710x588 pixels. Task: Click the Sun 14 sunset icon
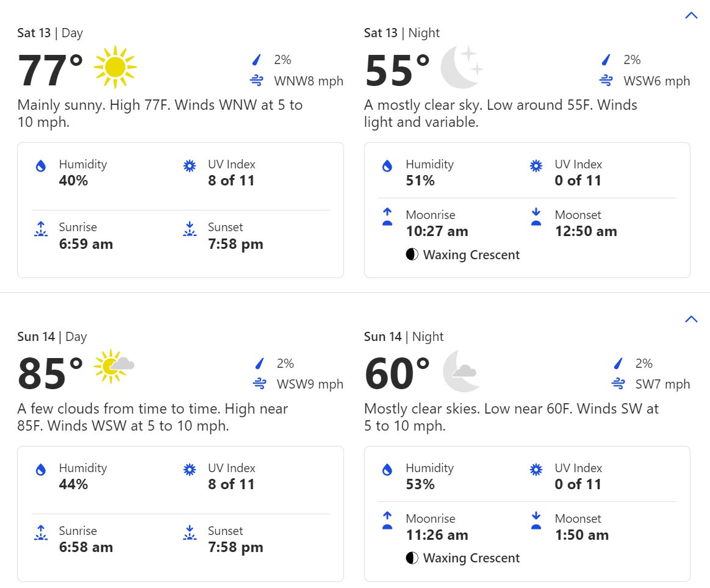pos(190,533)
